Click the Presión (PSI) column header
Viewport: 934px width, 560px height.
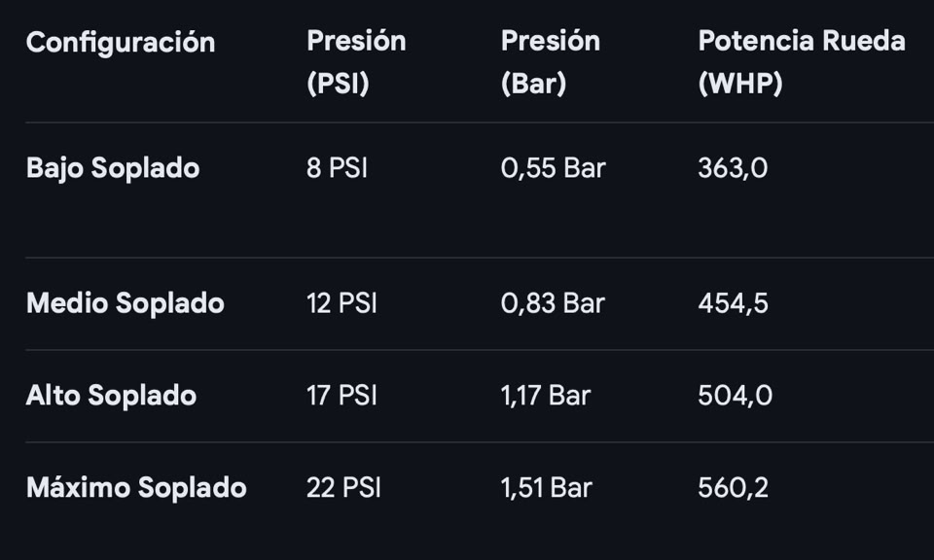(356, 62)
